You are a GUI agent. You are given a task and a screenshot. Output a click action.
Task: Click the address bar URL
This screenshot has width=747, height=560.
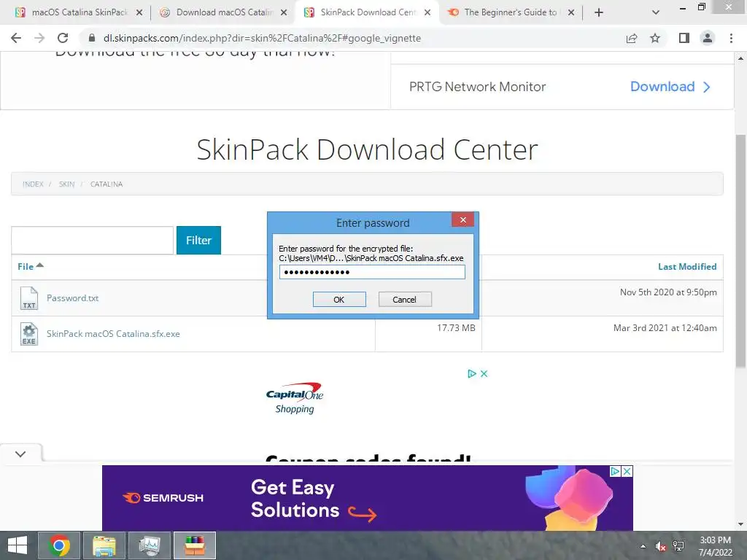262,38
